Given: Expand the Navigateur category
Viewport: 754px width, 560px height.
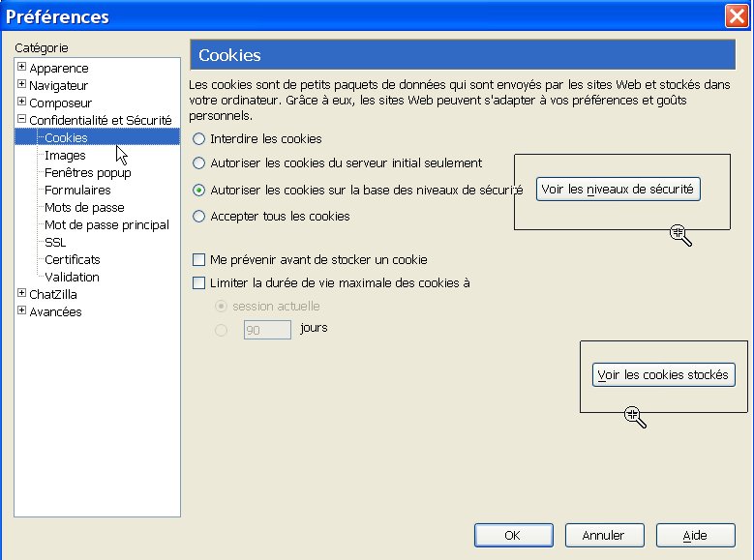Looking at the screenshot, I should pos(21,83).
